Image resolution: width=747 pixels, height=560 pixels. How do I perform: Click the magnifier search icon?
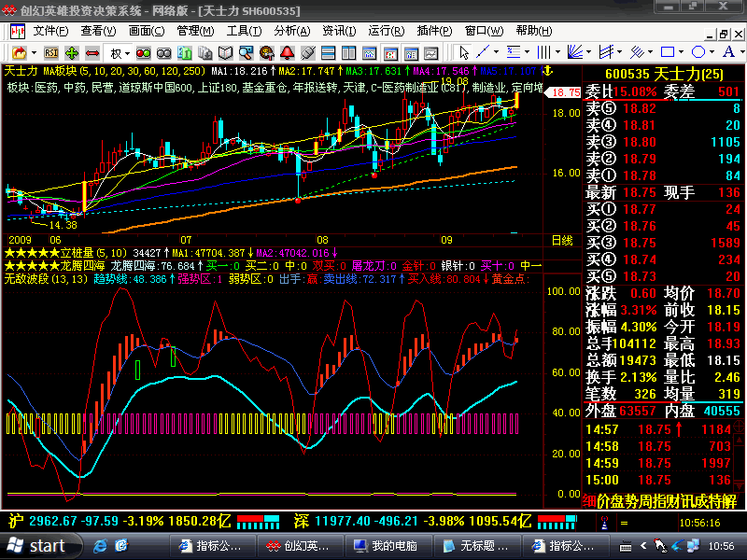click(x=246, y=52)
